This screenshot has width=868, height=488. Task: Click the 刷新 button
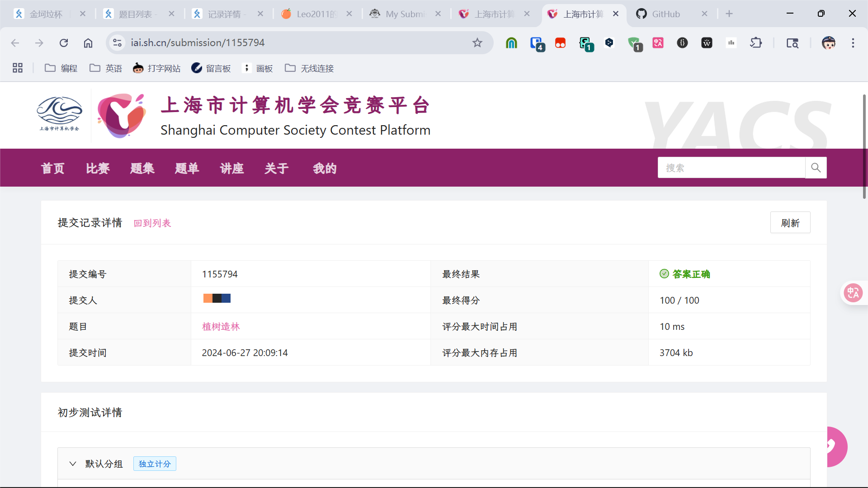click(x=790, y=223)
